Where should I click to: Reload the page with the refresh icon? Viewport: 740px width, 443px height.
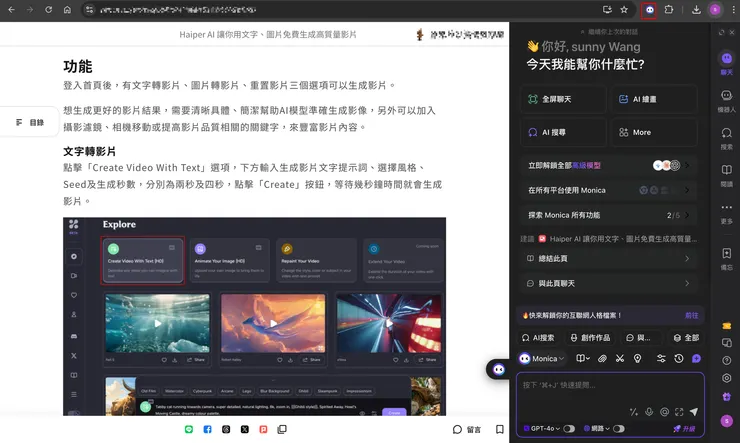pos(49,9)
